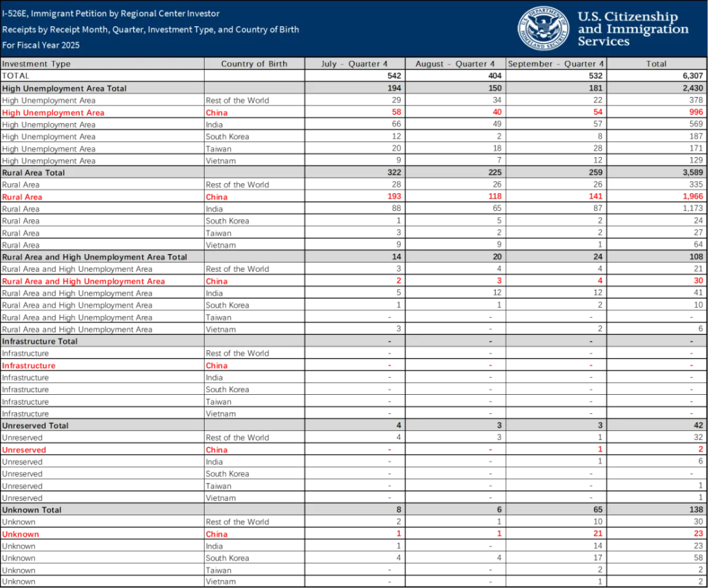708x588 pixels.
Task: Click the July - Quarter 4 column header
Action: [x=354, y=64]
